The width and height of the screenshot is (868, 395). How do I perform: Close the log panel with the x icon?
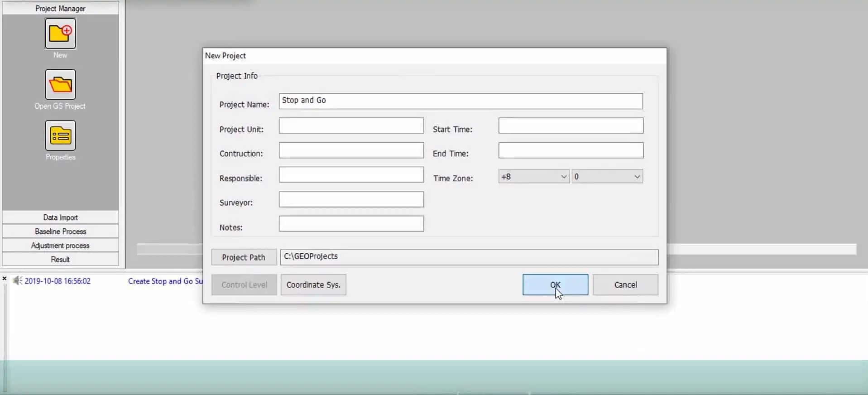tap(5, 279)
